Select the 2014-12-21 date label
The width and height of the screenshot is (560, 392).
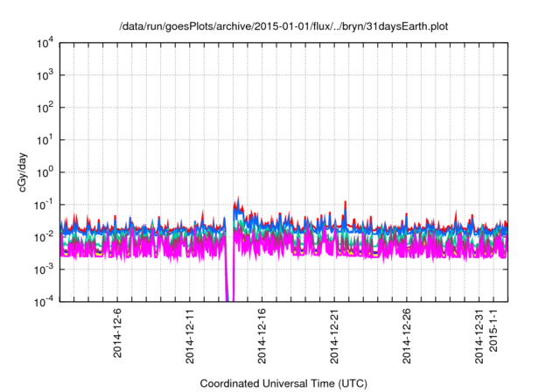coord(334,333)
